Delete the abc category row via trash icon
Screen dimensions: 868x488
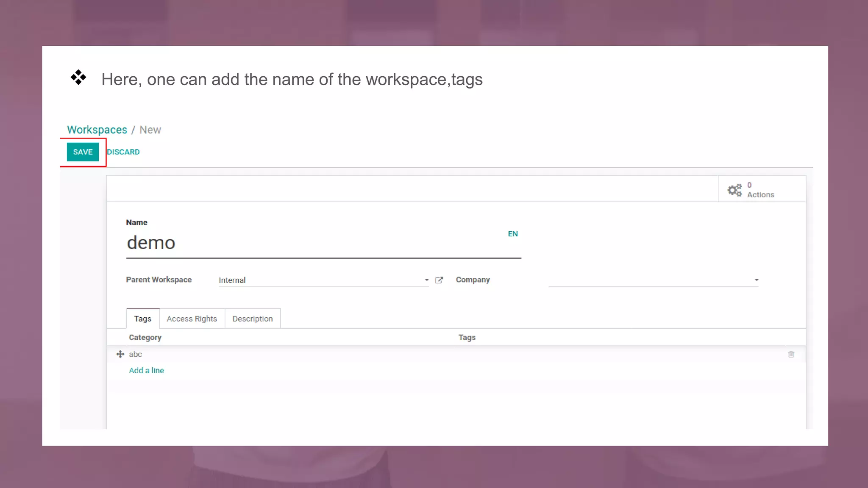791,354
